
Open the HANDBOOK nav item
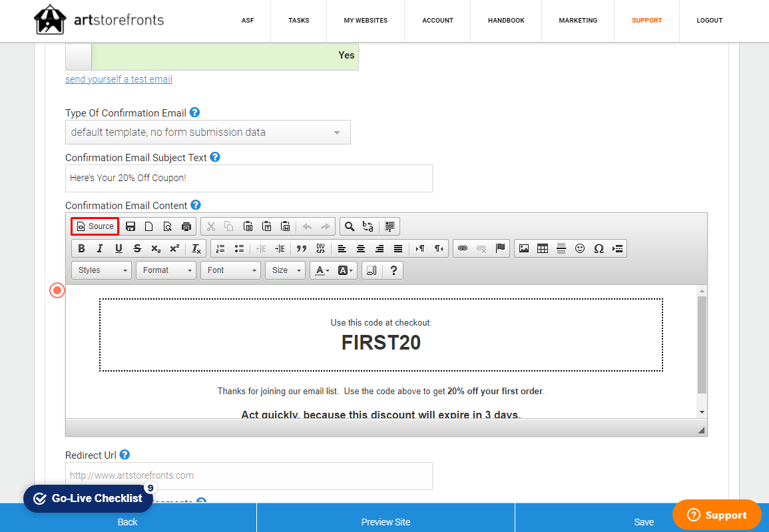(506, 21)
